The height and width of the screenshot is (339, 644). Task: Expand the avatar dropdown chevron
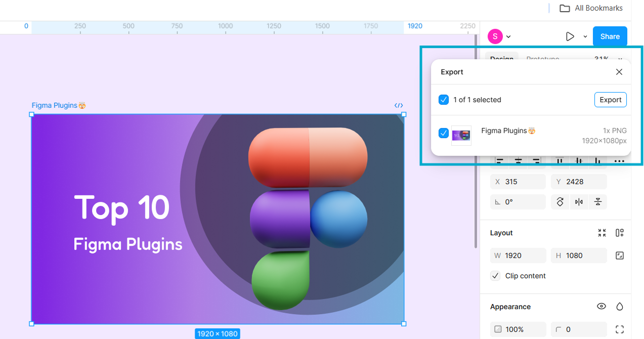coord(508,36)
